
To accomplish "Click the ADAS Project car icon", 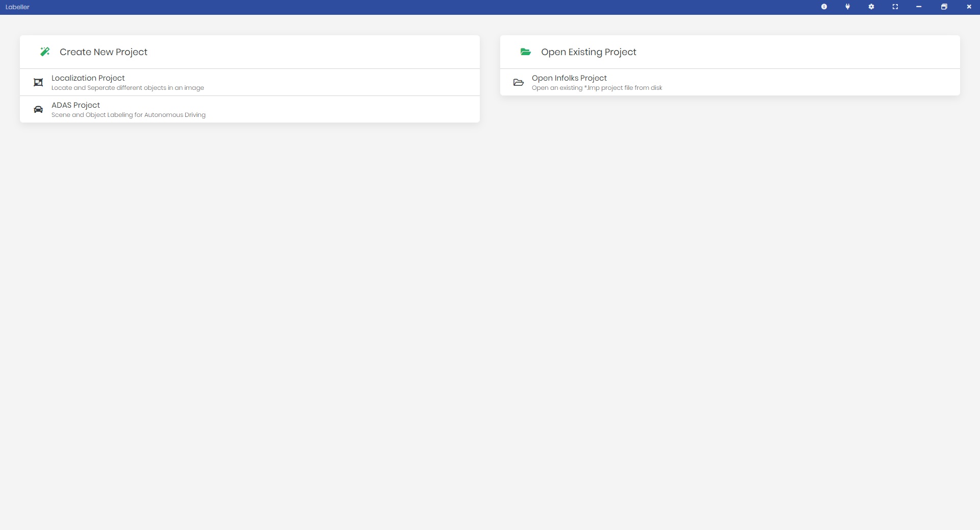I will tap(38, 109).
